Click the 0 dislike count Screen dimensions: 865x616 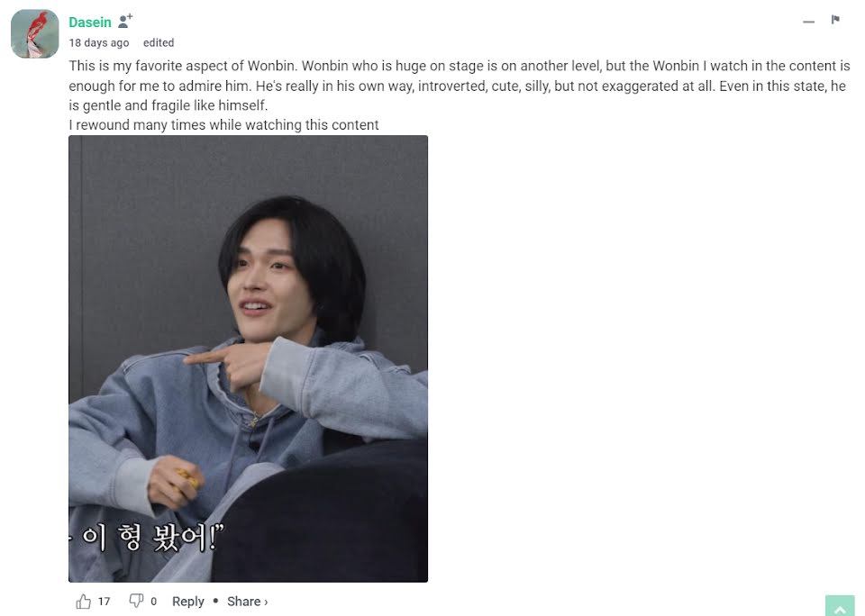point(153,601)
